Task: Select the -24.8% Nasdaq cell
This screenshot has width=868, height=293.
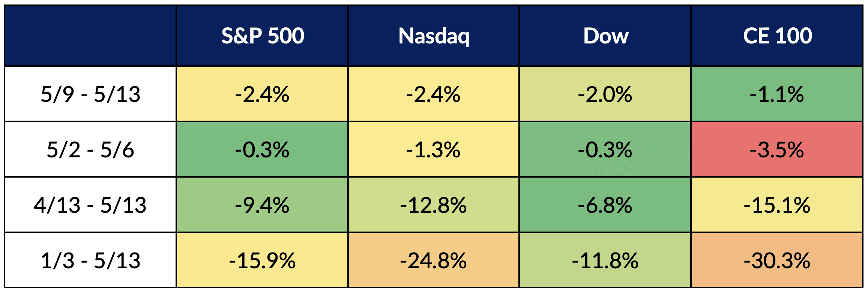Action: [433, 260]
